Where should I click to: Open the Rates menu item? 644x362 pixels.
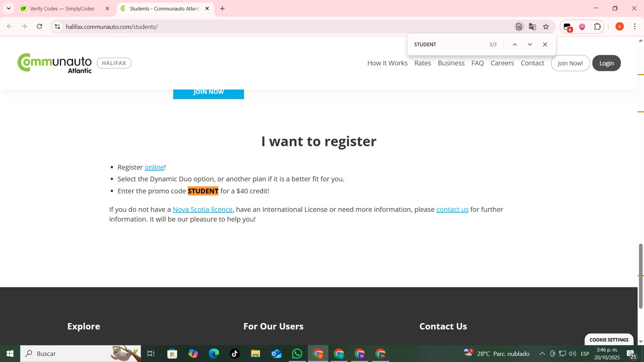(422, 63)
